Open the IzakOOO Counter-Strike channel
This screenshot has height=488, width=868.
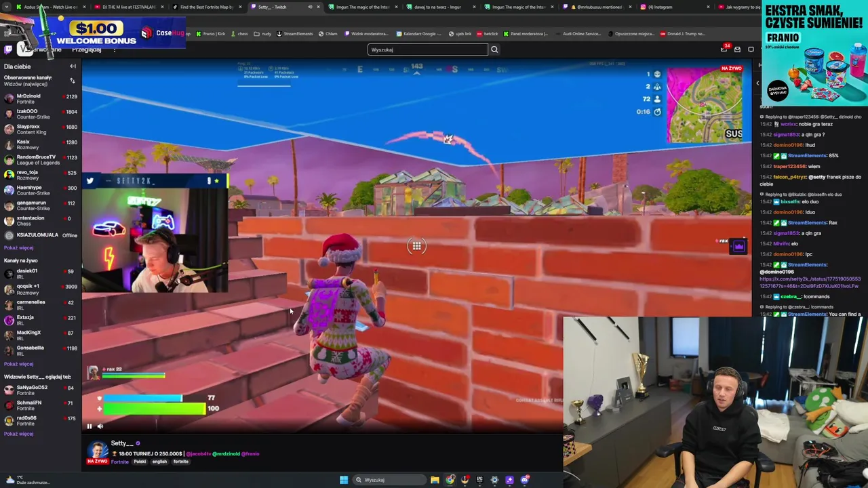click(41, 114)
